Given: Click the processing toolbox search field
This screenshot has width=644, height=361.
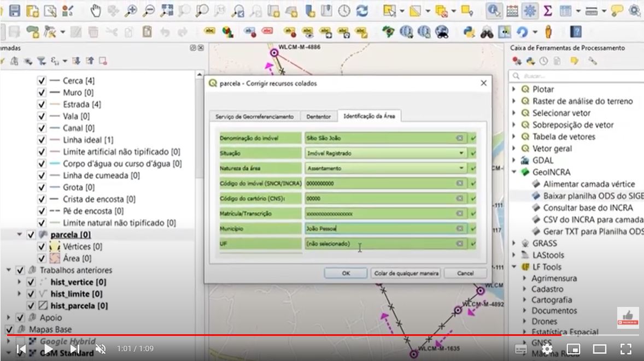Looking at the screenshot, I should point(576,76).
